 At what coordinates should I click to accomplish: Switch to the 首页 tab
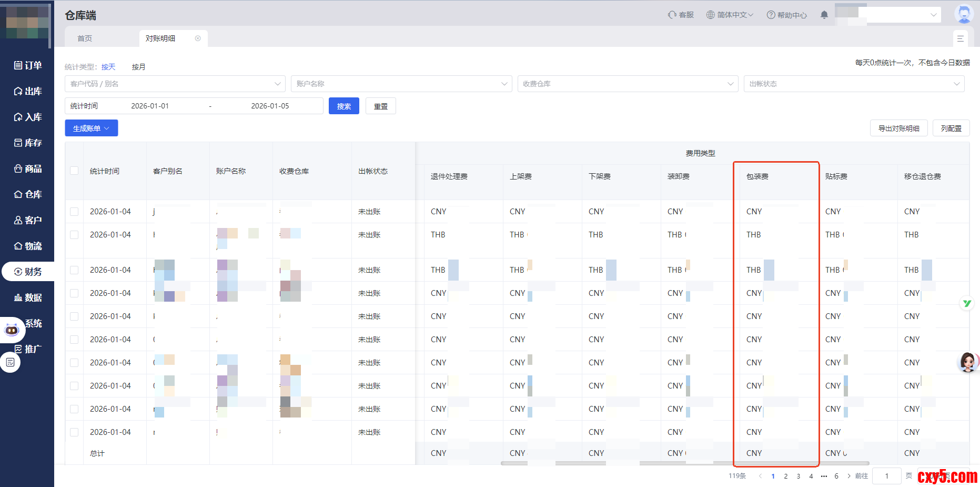(x=85, y=38)
